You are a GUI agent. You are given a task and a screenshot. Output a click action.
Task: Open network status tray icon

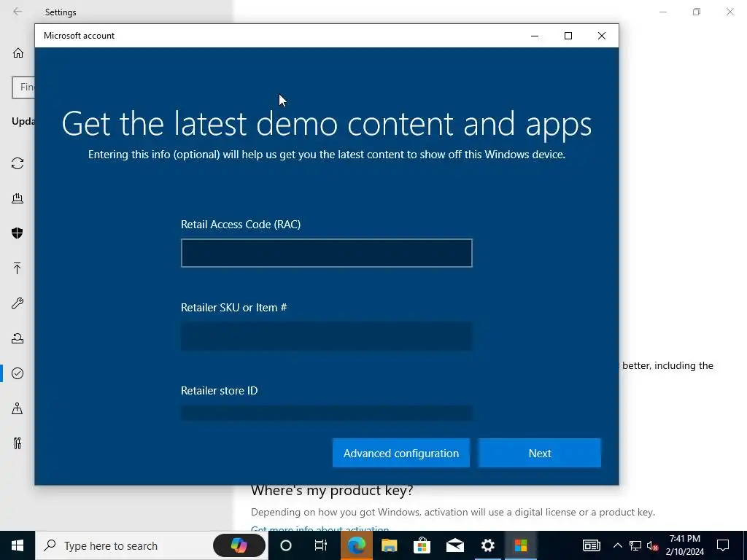[635, 545]
